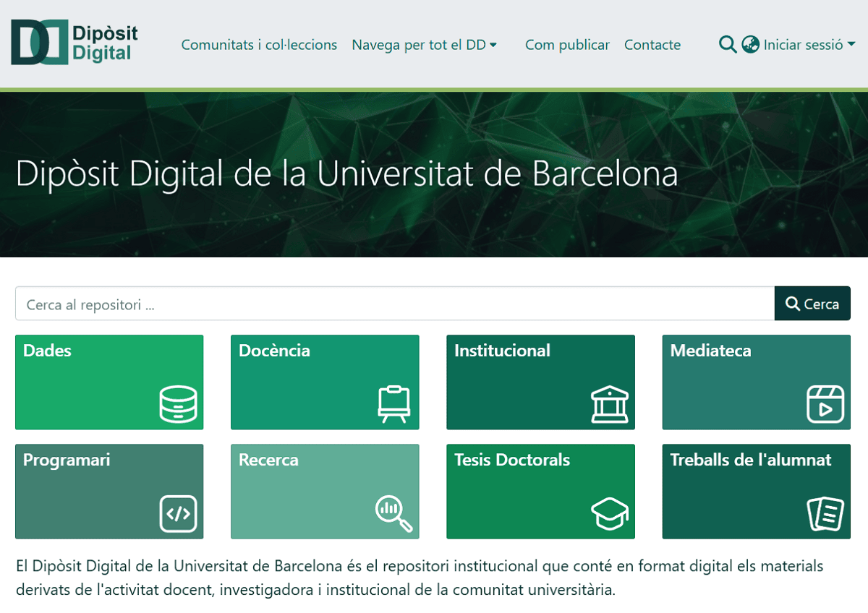This screenshot has height=613, width=868.
Task: Open the Contacte link
Action: coord(652,45)
